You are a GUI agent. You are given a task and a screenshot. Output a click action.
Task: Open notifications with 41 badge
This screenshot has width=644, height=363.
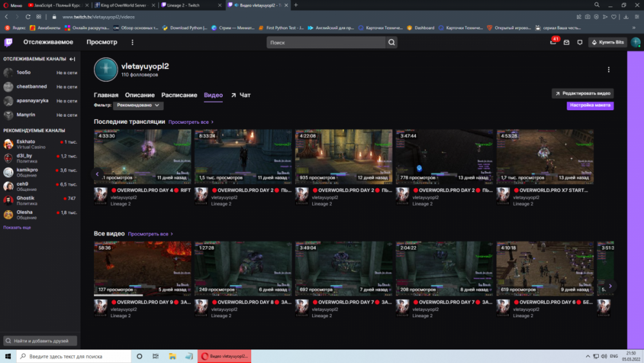tap(553, 42)
